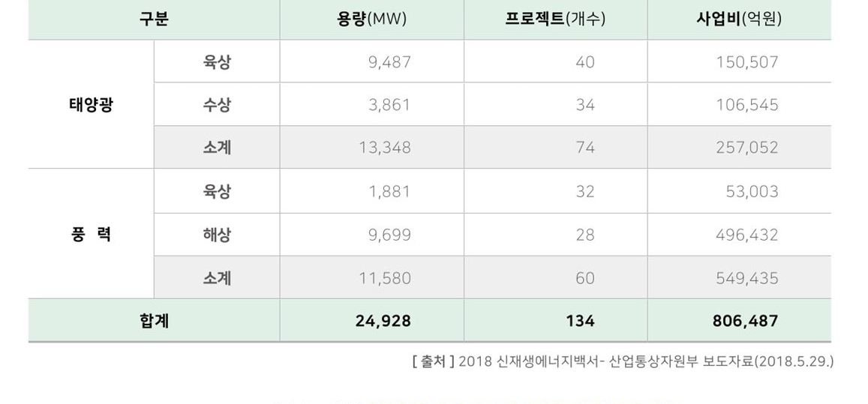Click the 구분 column header
The height and width of the screenshot is (404, 868).
click(x=154, y=19)
